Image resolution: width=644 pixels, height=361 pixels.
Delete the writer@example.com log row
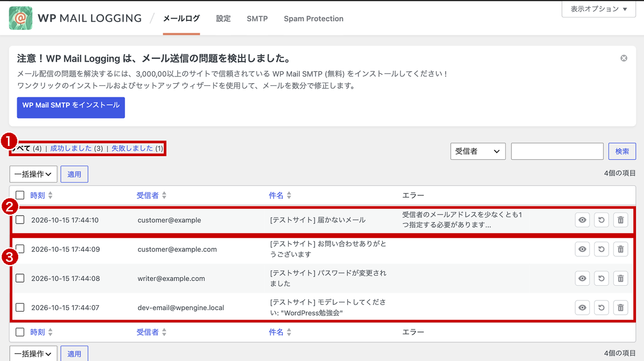[x=620, y=278]
